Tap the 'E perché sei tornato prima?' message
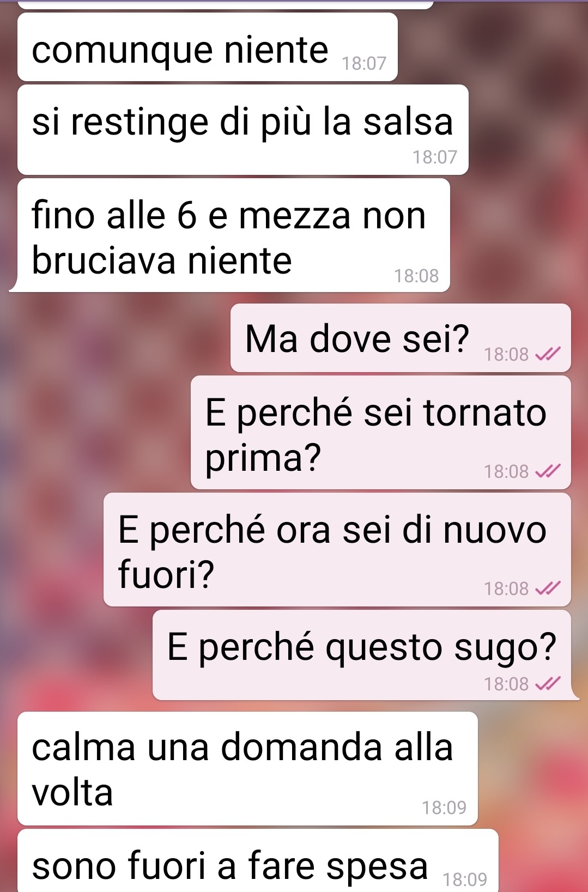Image resolution: width=588 pixels, height=892 pixels. coord(380,433)
